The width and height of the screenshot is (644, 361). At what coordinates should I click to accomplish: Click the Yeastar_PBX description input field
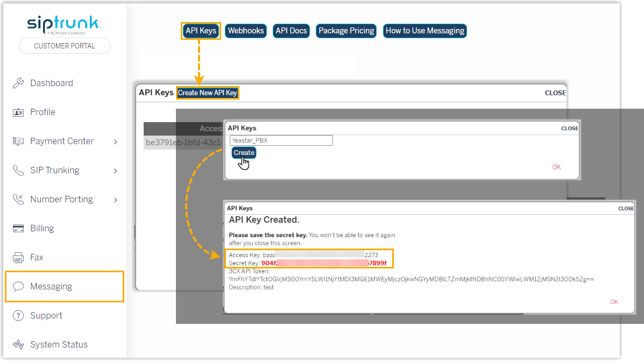[281, 140]
